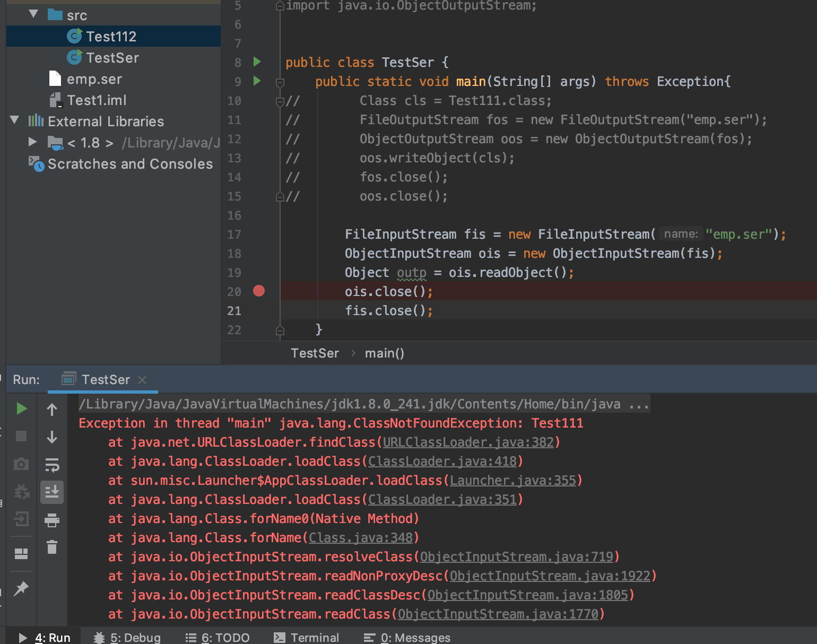The height and width of the screenshot is (644, 817).
Task: Toggle scroll to end in console
Action: click(x=52, y=492)
